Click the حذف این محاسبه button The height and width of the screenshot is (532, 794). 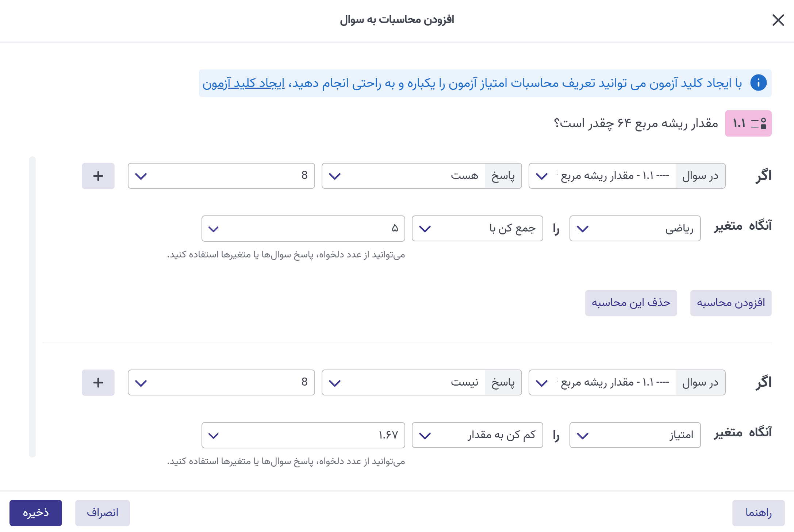tap(631, 303)
